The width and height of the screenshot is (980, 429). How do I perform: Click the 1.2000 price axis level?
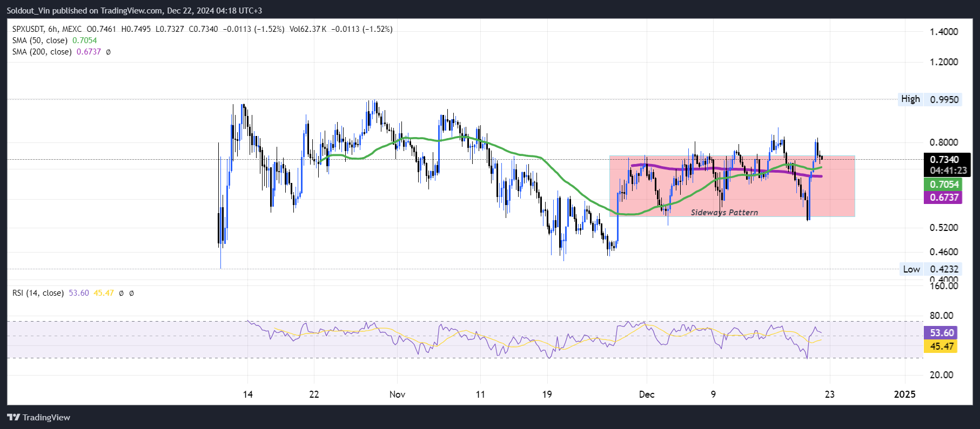944,62
